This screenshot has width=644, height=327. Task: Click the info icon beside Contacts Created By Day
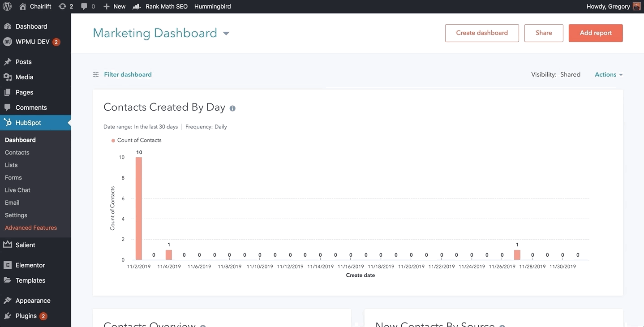[x=232, y=108]
